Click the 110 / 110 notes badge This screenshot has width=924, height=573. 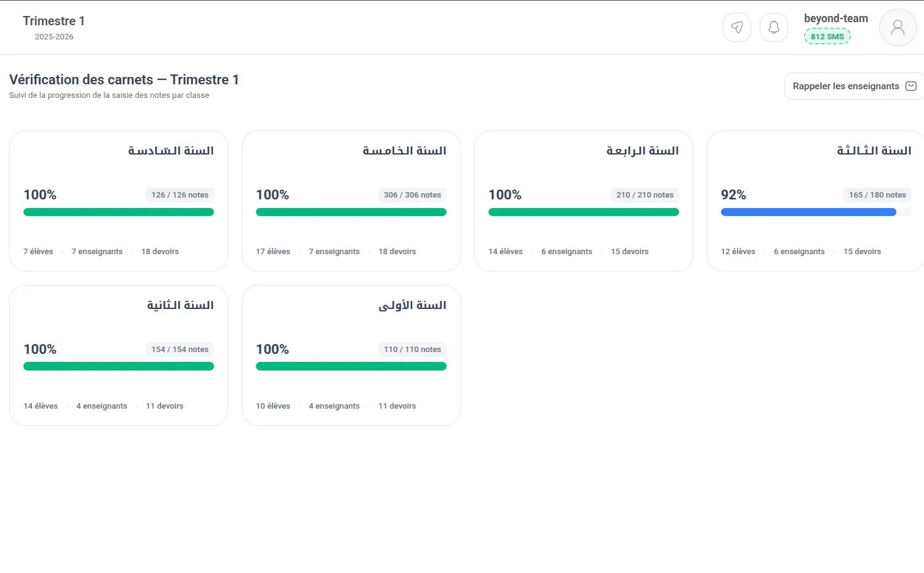click(412, 350)
